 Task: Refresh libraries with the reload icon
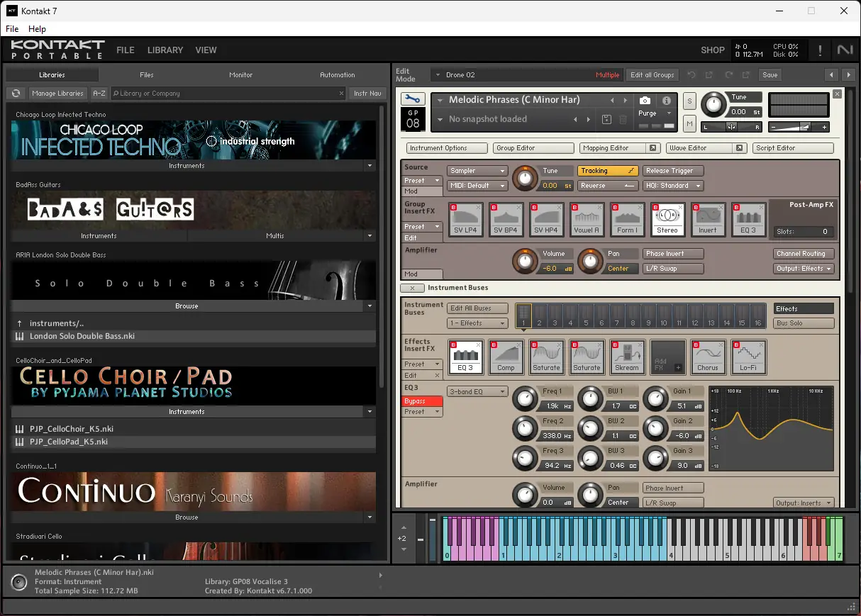pos(16,94)
